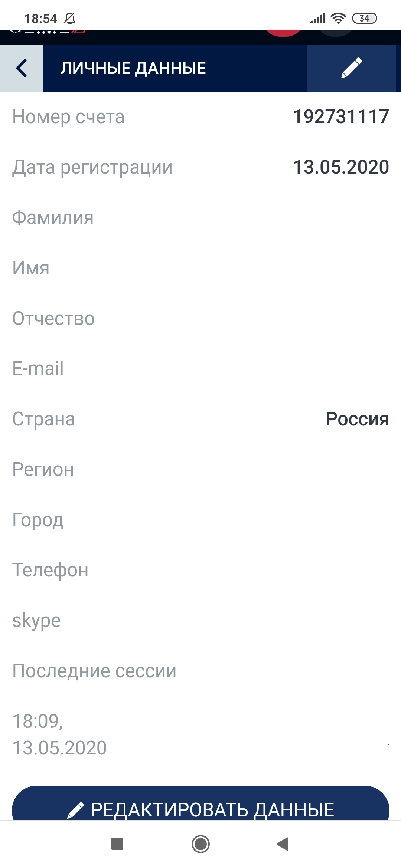This screenshot has width=401, height=868.
Task: Tap the skype field row
Action: [x=200, y=621]
